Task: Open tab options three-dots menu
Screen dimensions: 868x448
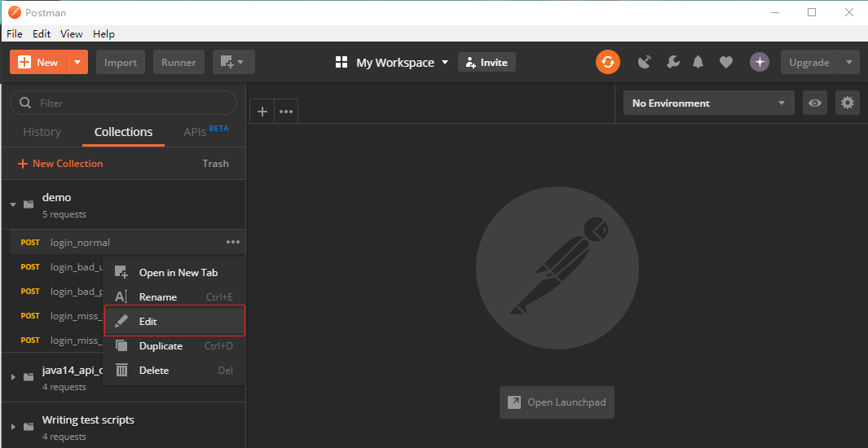Action: (285, 111)
